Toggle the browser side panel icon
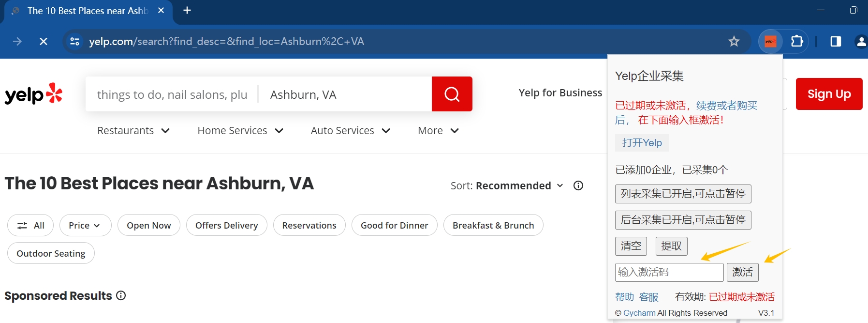 click(836, 42)
